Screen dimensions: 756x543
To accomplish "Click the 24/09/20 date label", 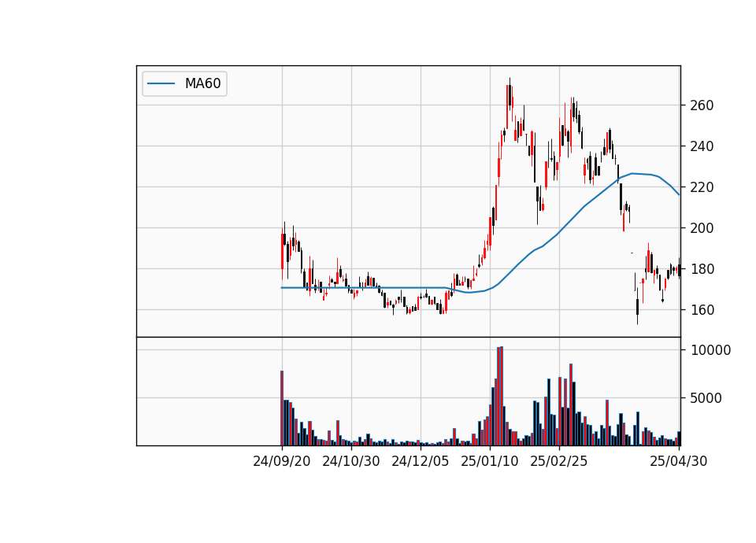I will pos(282,461).
